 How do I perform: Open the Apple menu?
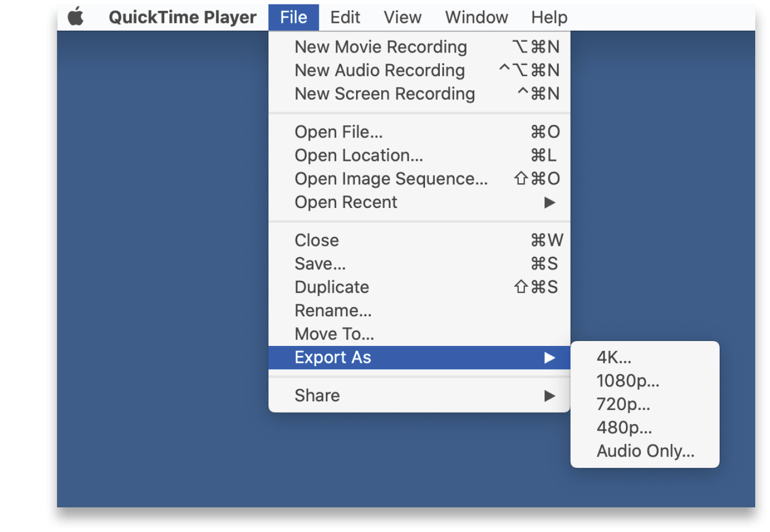tap(76, 17)
